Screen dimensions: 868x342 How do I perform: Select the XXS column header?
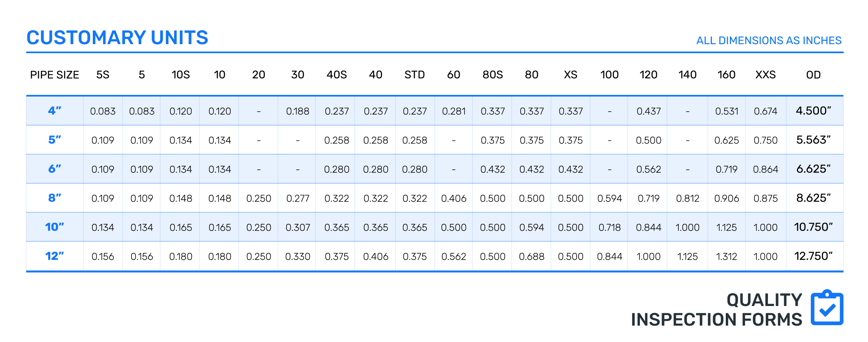pyautogui.click(x=765, y=75)
